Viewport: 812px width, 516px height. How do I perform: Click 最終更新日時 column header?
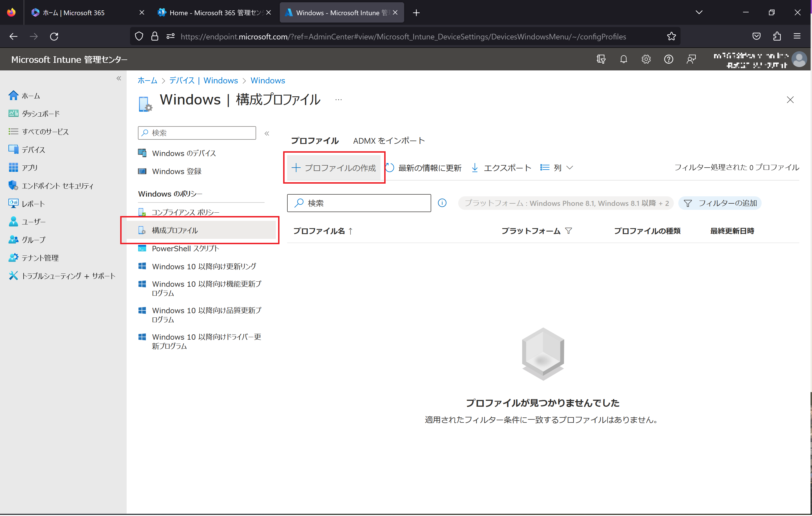pyautogui.click(x=732, y=231)
